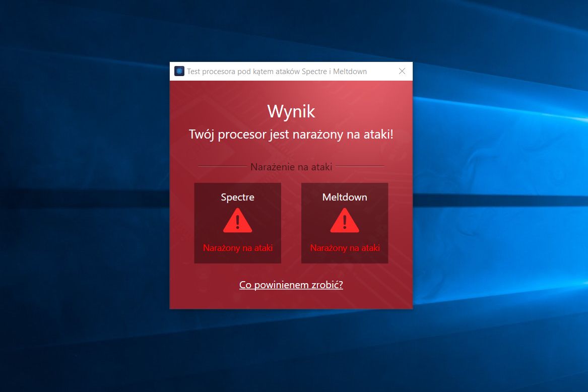
Task: Click the Meltdown warning triangle icon
Action: click(x=345, y=221)
